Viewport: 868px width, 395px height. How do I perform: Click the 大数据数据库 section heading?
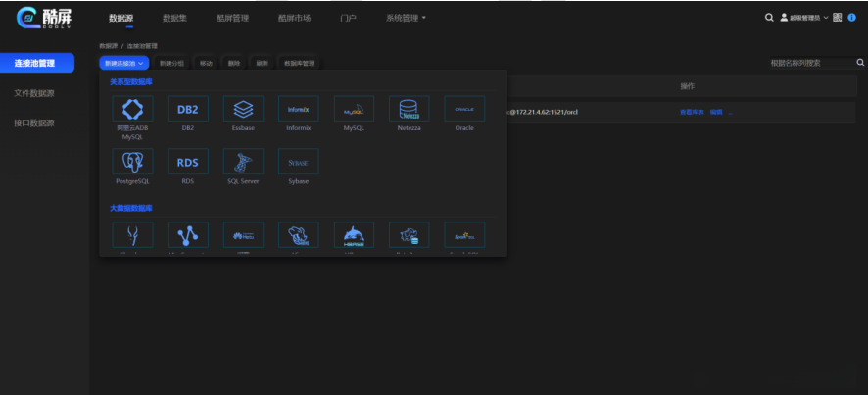point(131,209)
